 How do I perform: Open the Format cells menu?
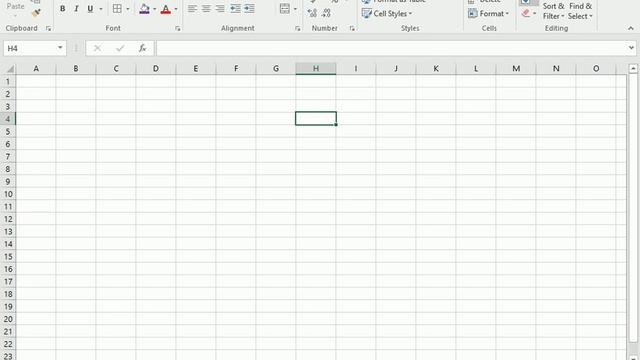pos(489,13)
